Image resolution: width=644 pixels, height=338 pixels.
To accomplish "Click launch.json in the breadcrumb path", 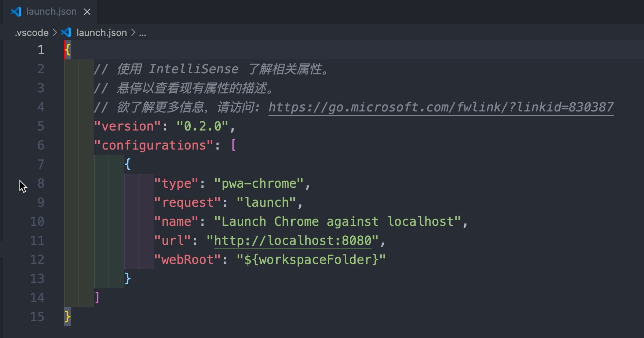I will pos(102,33).
